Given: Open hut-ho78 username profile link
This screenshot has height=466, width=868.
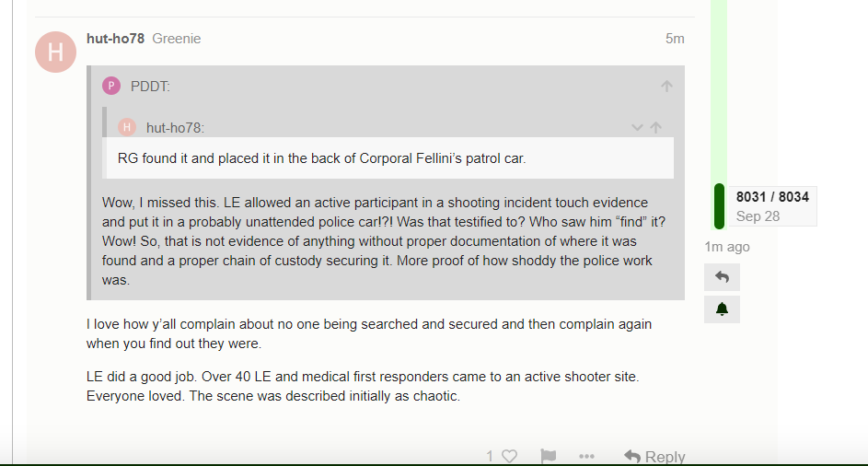Looking at the screenshot, I should pyautogui.click(x=115, y=39).
